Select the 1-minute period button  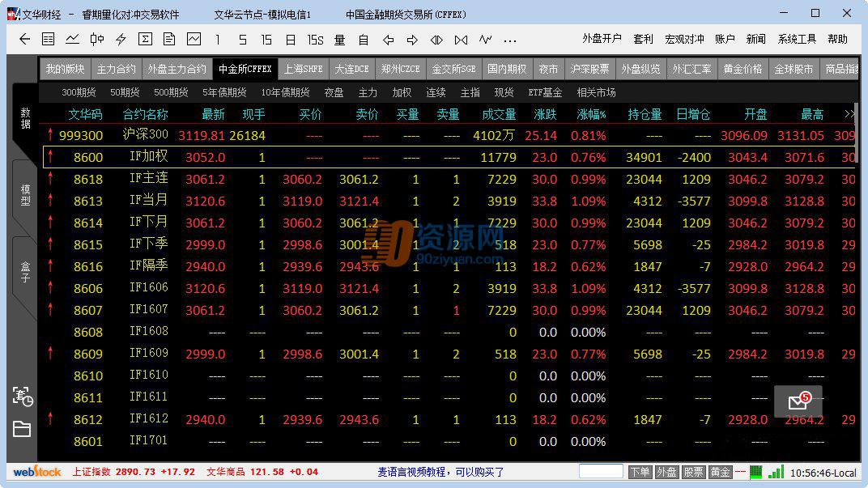tap(218, 40)
